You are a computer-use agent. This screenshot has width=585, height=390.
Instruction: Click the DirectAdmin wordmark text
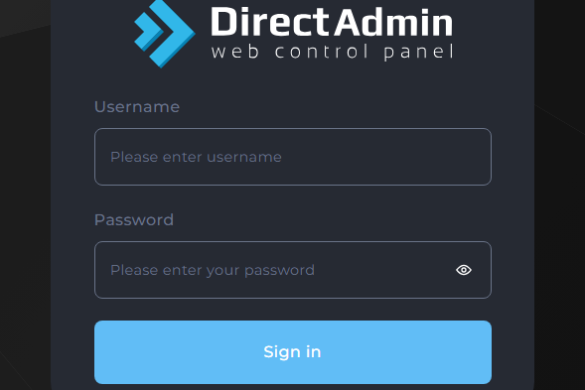coord(332,22)
